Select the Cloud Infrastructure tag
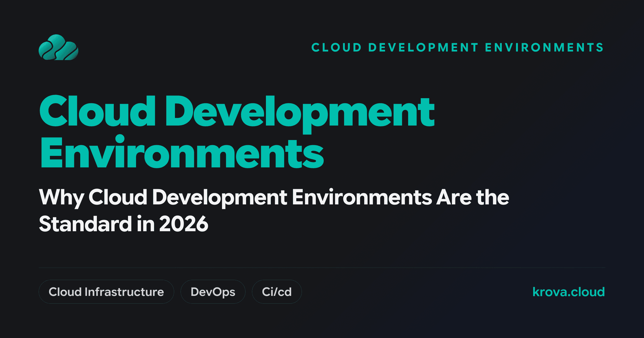 [x=106, y=292]
